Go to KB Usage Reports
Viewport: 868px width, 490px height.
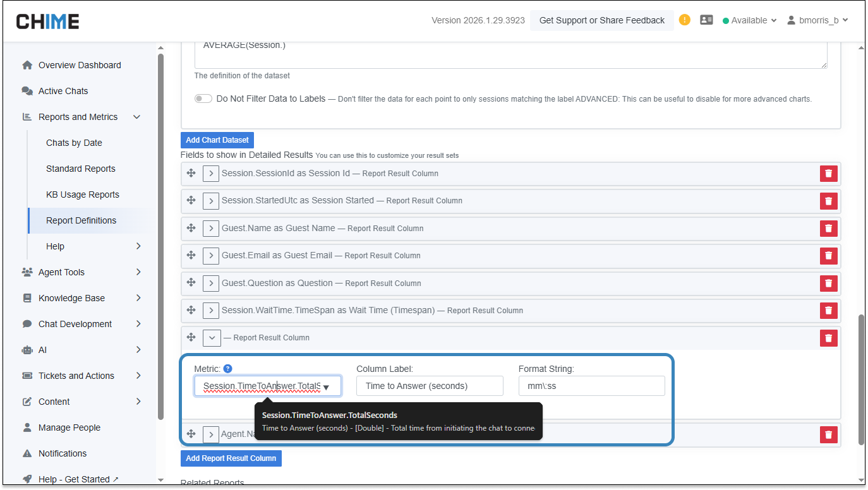pyautogui.click(x=83, y=194)
